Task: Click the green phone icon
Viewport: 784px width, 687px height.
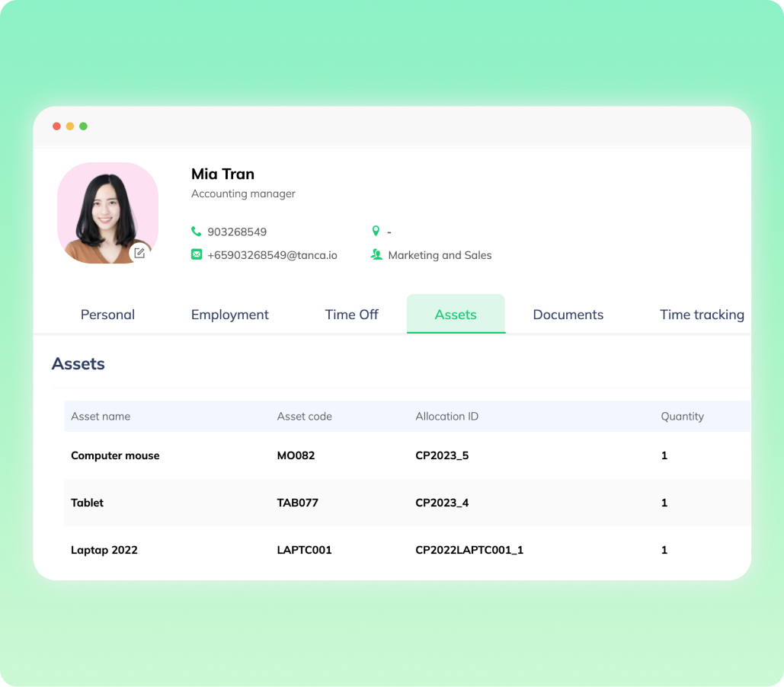Action: click(x=197, y=232)
